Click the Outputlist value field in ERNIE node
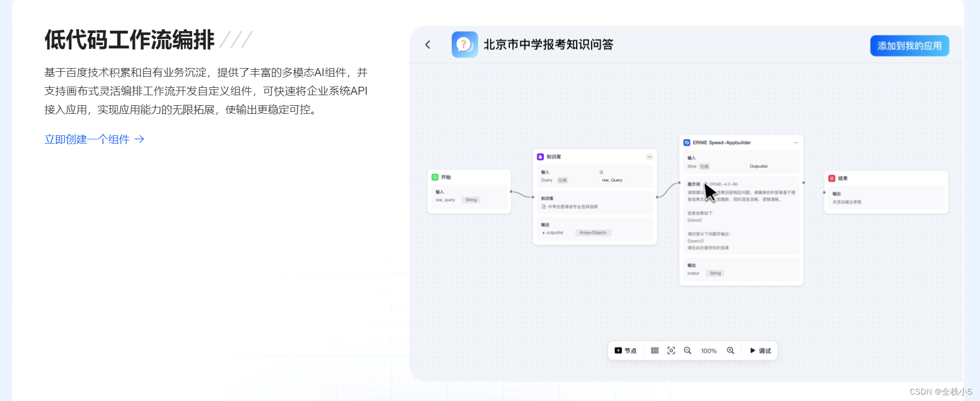 tap(759, 166)
